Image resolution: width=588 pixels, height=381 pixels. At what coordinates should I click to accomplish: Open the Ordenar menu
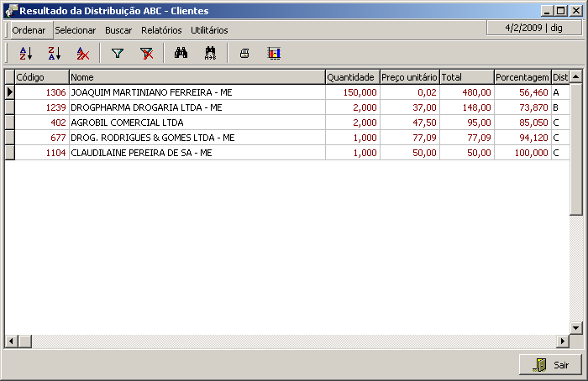point(29,30)
